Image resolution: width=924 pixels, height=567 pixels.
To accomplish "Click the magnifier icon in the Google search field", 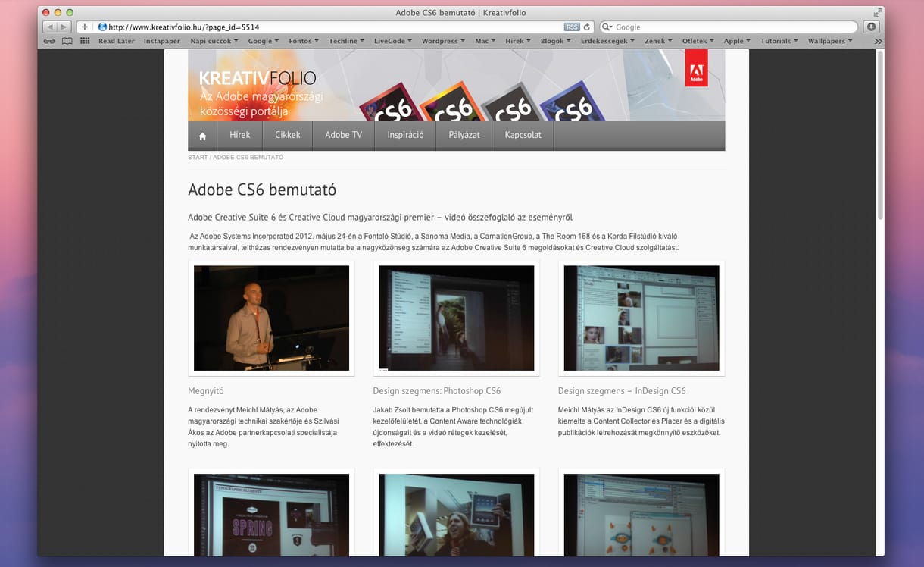I will (x=607, y=27).
